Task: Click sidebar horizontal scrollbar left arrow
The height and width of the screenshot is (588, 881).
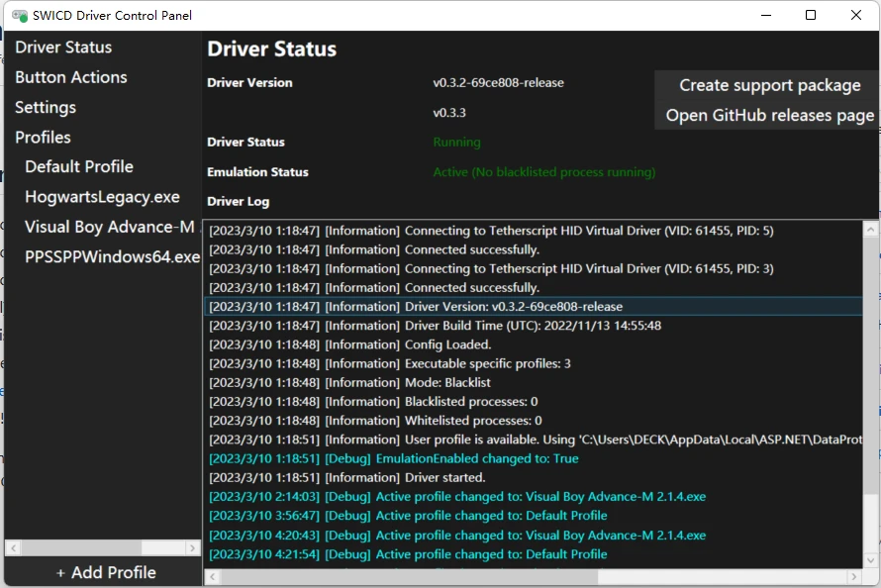Action: pyautogui.click(x=14, y=547)
